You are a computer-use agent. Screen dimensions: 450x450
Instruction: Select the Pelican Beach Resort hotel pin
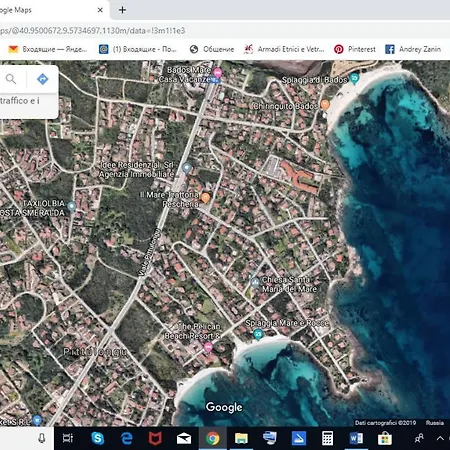coord(208,348)
